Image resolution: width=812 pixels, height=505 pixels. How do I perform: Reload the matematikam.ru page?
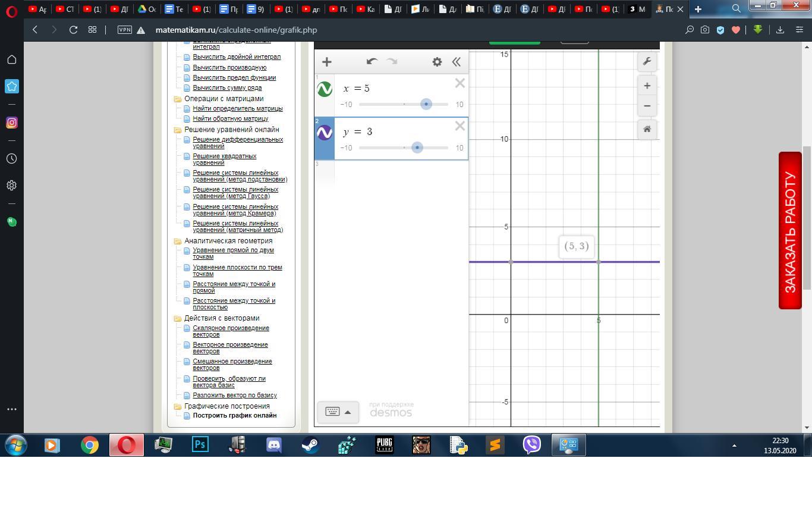pos(74,30)
